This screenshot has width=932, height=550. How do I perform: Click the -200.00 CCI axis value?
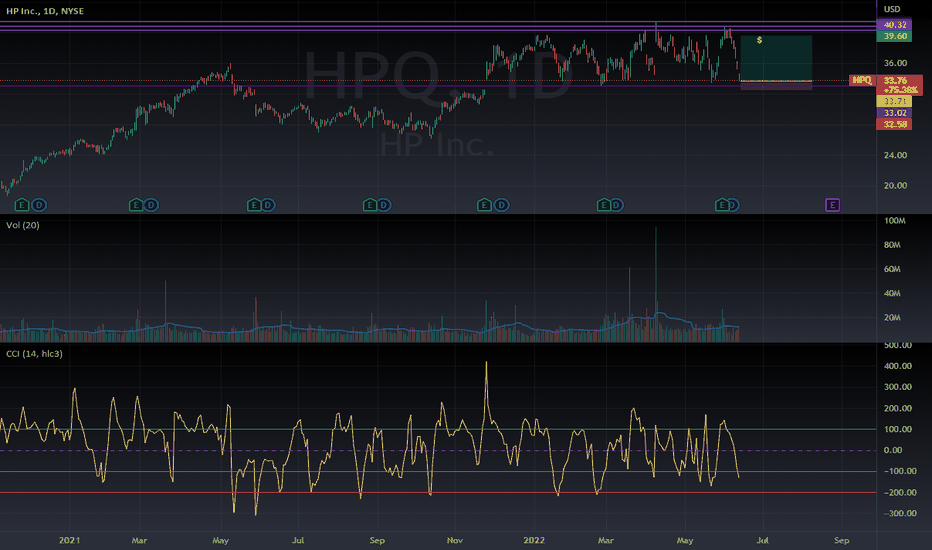tap(899, 493)
